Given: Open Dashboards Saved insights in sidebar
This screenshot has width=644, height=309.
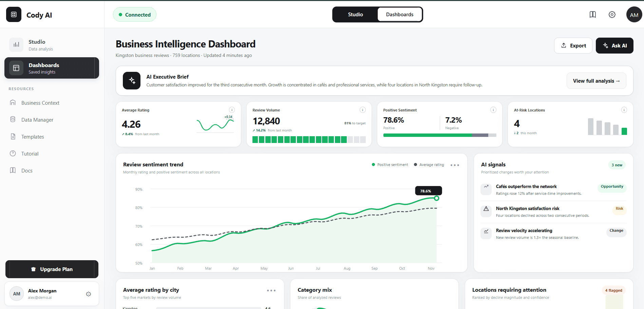Looking at the screenshot, I should [x=52, y=68].
